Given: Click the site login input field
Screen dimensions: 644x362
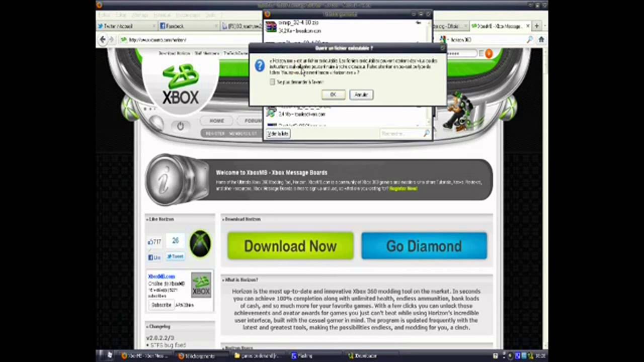Looking at the screenshot, I should (461, 53).
